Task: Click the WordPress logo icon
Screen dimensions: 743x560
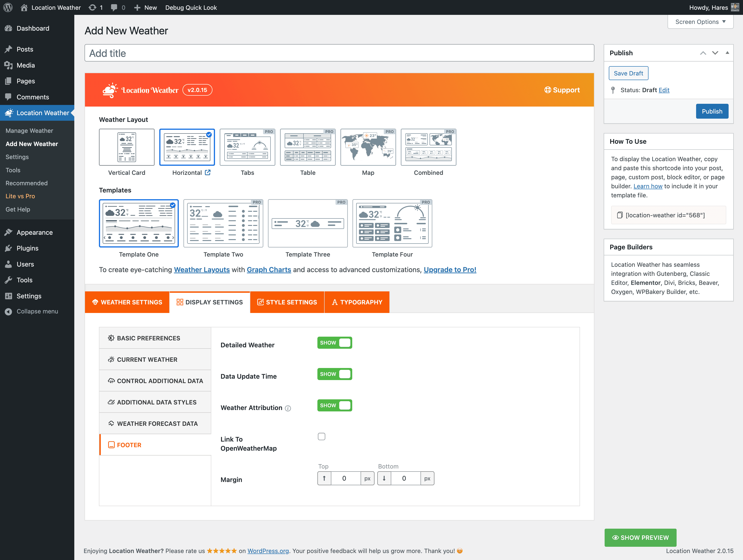Action: (8, 7)
